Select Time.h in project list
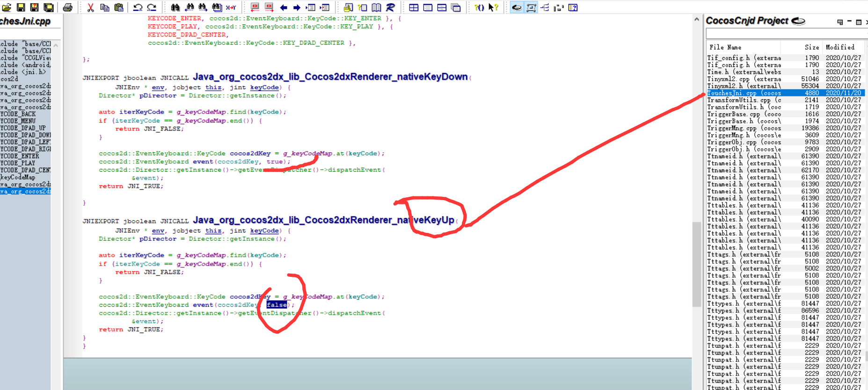Screen dimensions: 868x390 click(785, 72)
